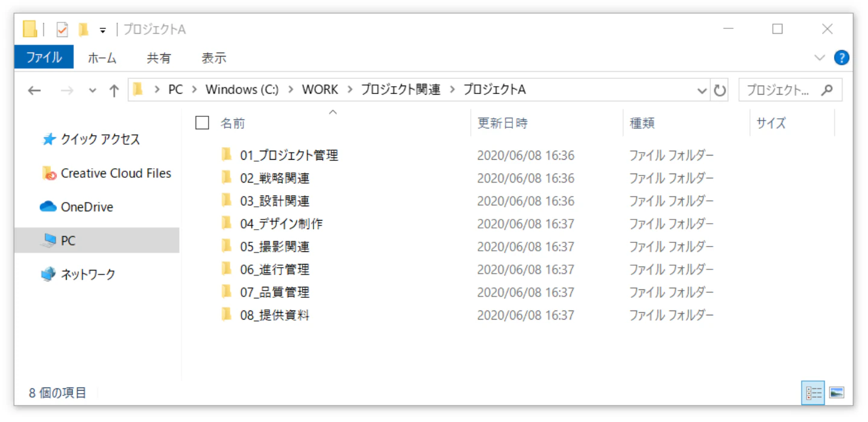868x422 pixels.
Task: Expand chevron between プロジェクト関連 and プロジェクトA
Action: pyautogui.click(x=451, y=89)
